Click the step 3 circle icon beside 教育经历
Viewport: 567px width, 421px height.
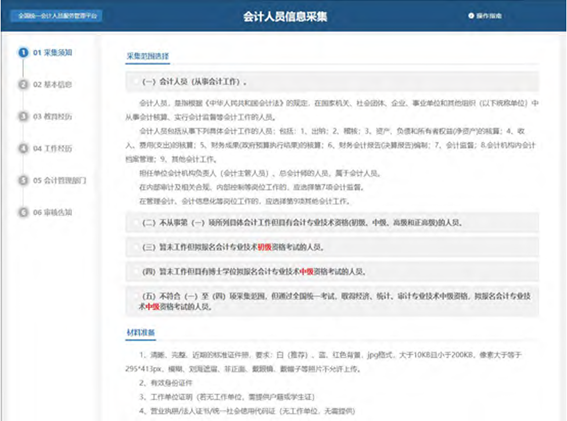pyautogui.click(x=23, y=116)
